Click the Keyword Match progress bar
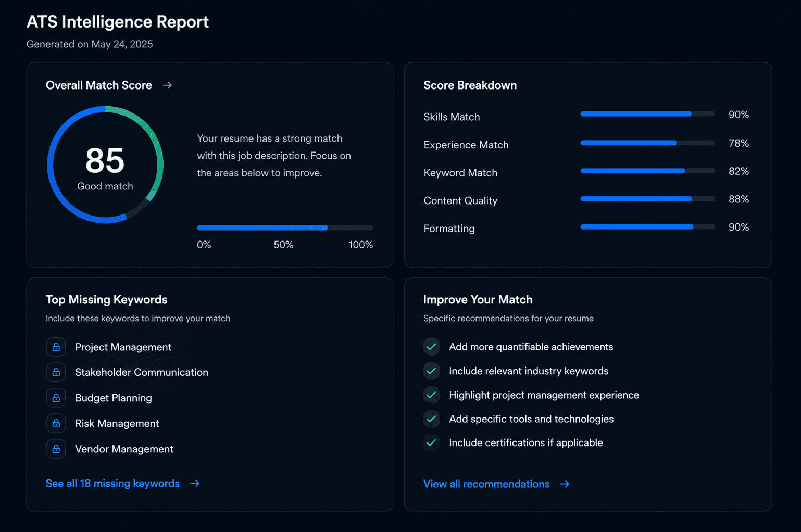 647,171
